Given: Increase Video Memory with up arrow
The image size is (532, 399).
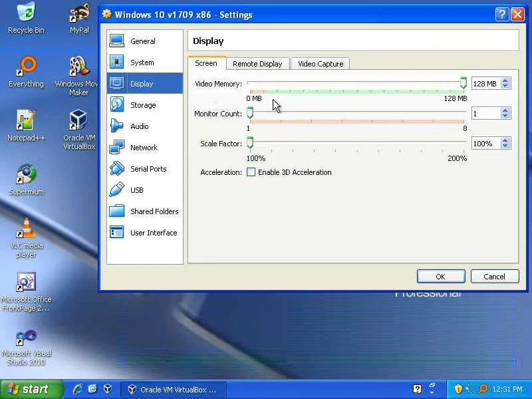Looking at the screenshot, I should [x=505, y=81].
